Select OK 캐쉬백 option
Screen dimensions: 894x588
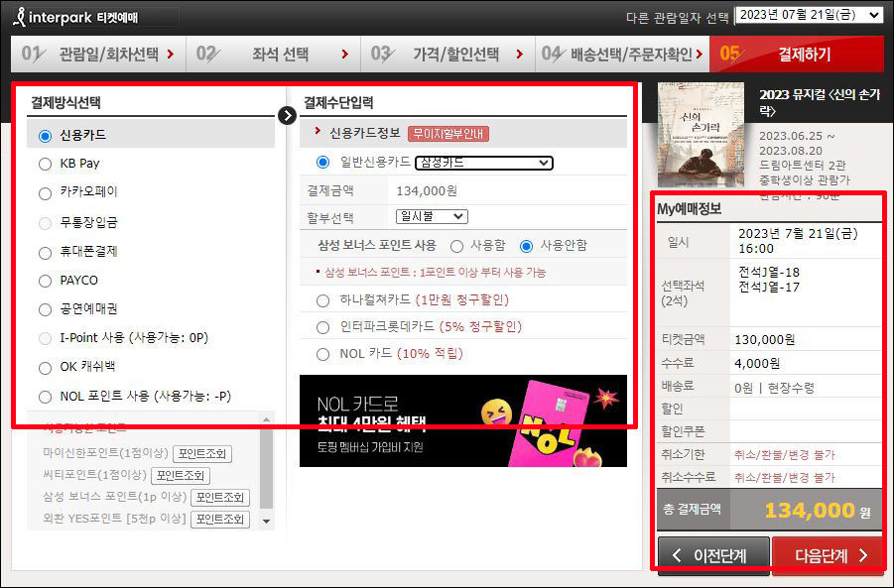pos(45,368)
